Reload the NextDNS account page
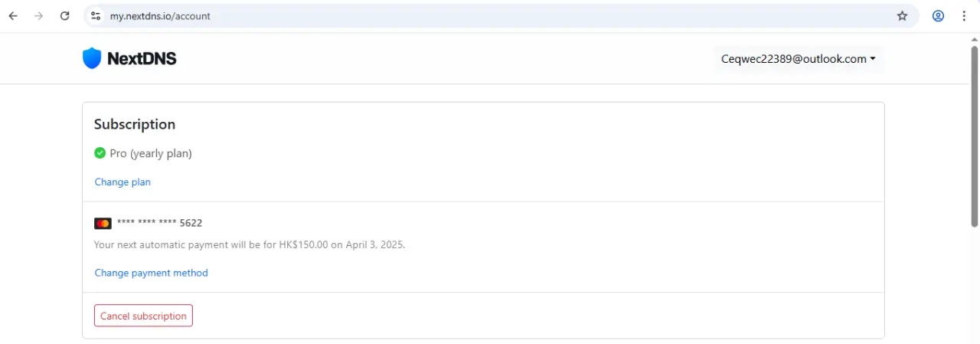The image size is (980, 344). (x=65, y=15)
